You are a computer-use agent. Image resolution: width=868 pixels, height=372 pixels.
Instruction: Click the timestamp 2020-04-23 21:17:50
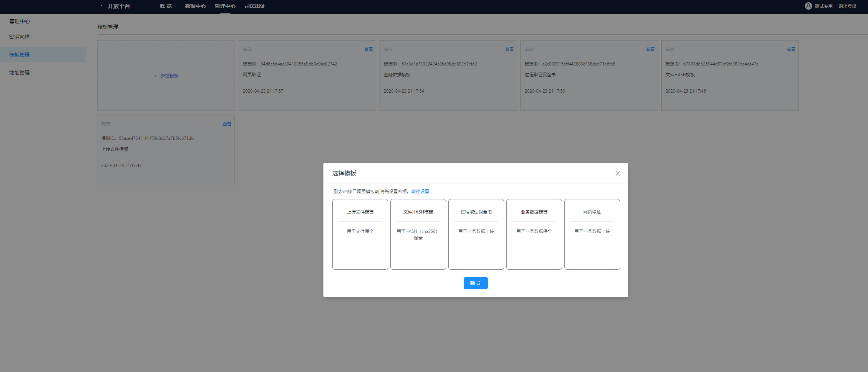545,91
